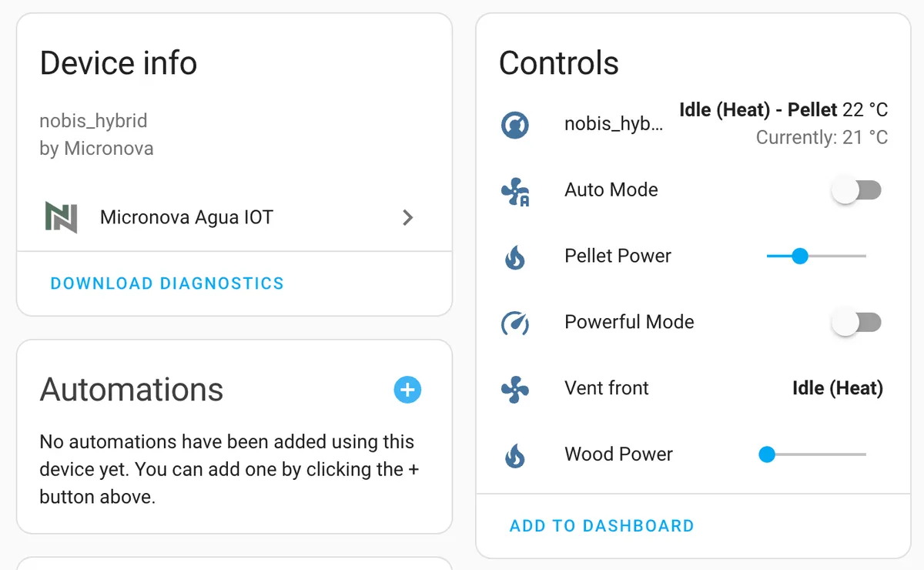Click the Device info heading

click(x=119, y=63)
